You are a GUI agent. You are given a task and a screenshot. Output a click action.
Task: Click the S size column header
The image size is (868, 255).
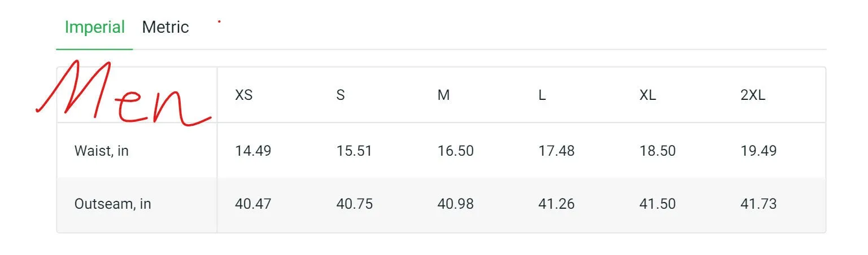click(341, 95)
